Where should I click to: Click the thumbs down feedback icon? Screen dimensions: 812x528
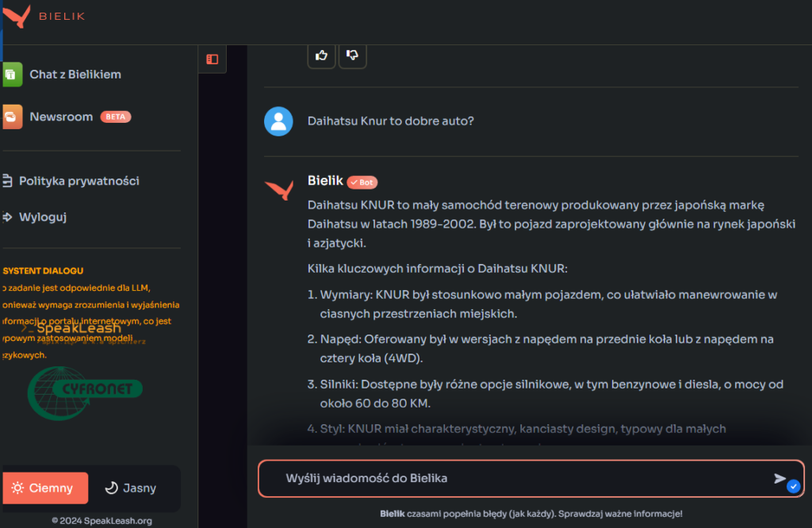pyautogui.click(x=352, y=55)
